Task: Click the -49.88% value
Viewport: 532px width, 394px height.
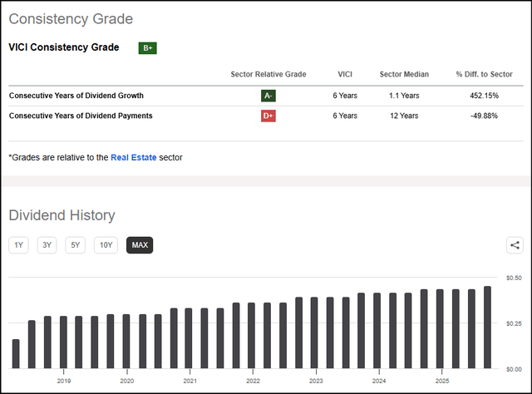Action: (484, 116)
